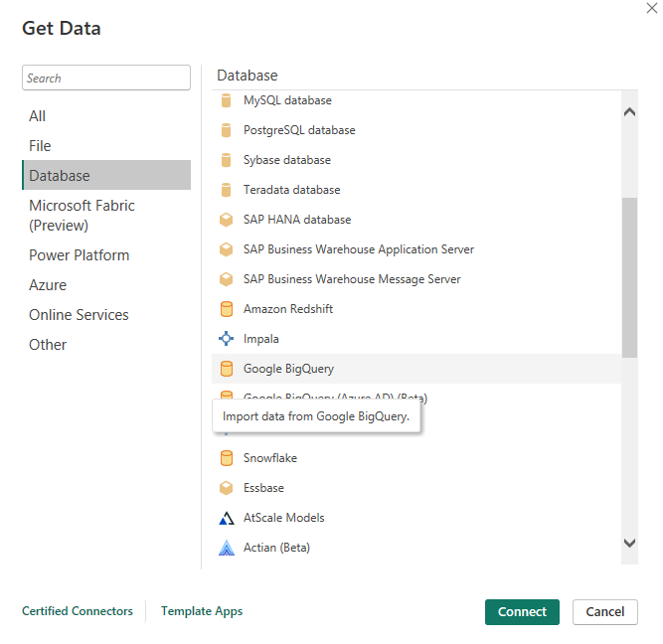
Task: Select the File category
Action: 106,145
